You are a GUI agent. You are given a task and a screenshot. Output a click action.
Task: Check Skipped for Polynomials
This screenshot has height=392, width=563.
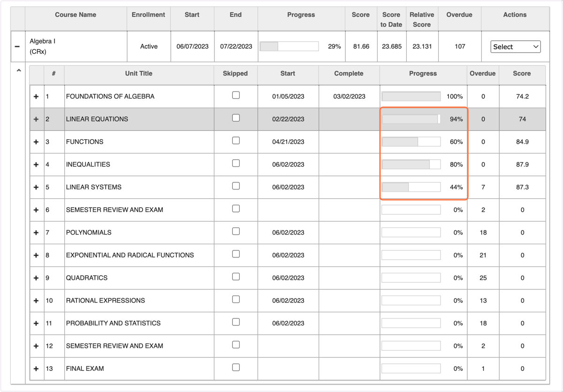tap(236, 231)
